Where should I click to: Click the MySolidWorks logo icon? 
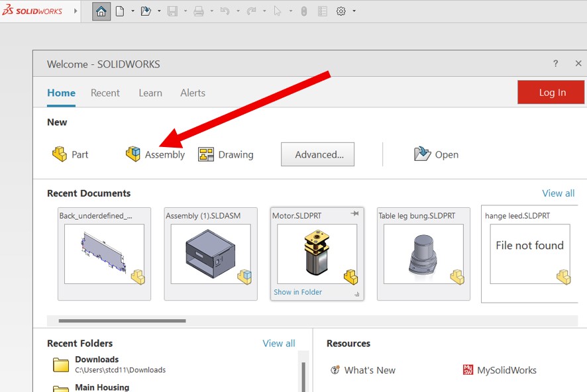468,369
